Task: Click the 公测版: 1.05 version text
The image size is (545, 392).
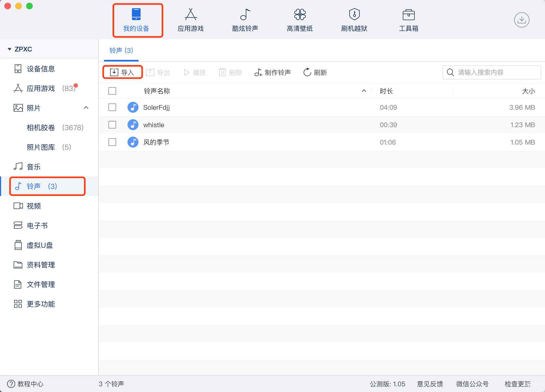Action: click(x=387, y=384)
